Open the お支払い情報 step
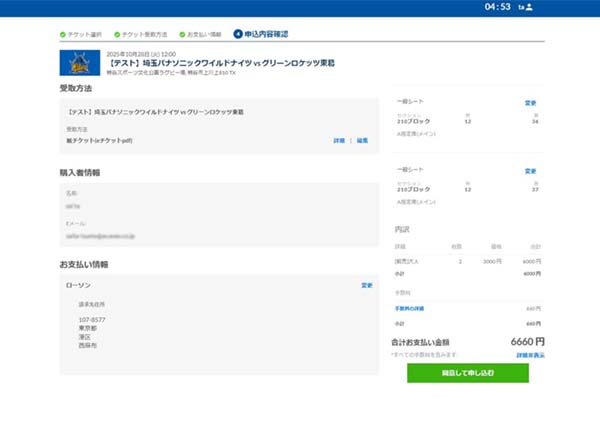The width and height of the screenshot is (600, 428). click(204, 34)
